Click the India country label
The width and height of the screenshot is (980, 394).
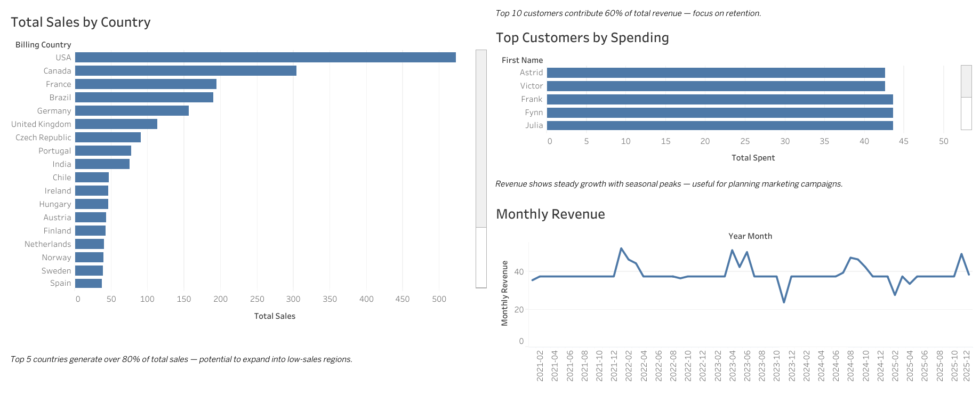pos(61,164)
